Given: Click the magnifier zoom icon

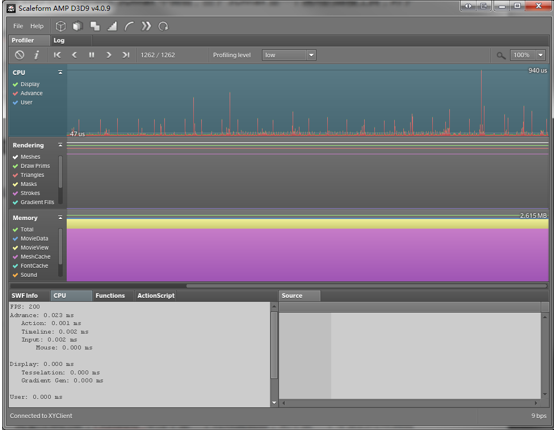Looking at the screenshot, I should pos(501,55).
